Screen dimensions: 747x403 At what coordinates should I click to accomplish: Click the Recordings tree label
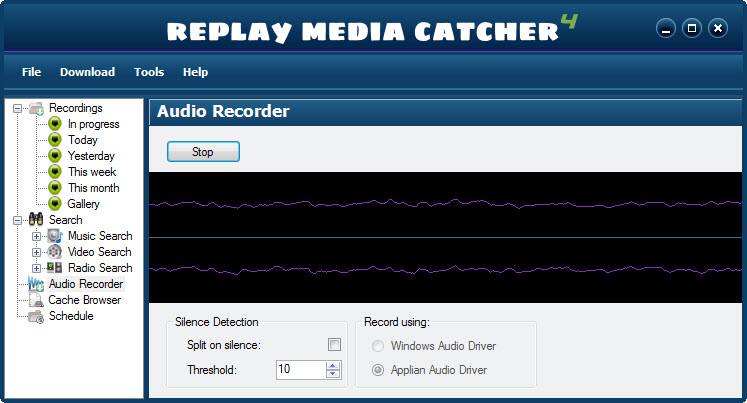point(76,108)
